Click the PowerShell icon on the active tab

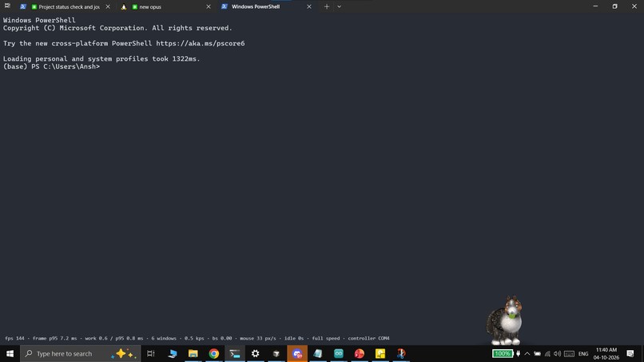click(225, 6)
